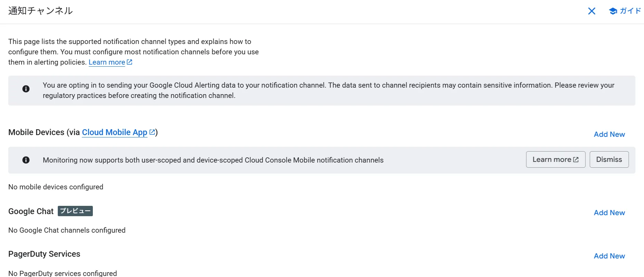The height and width of the screenshot is (277, 644).
Task: Close the 通知チャンネル panel with X
Action: (x=592, y=11)
